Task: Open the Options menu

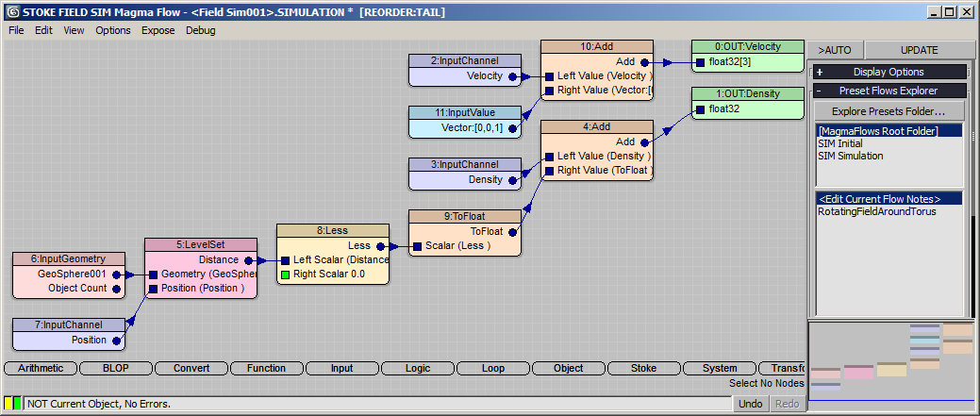Action: [x=113, y=30]
